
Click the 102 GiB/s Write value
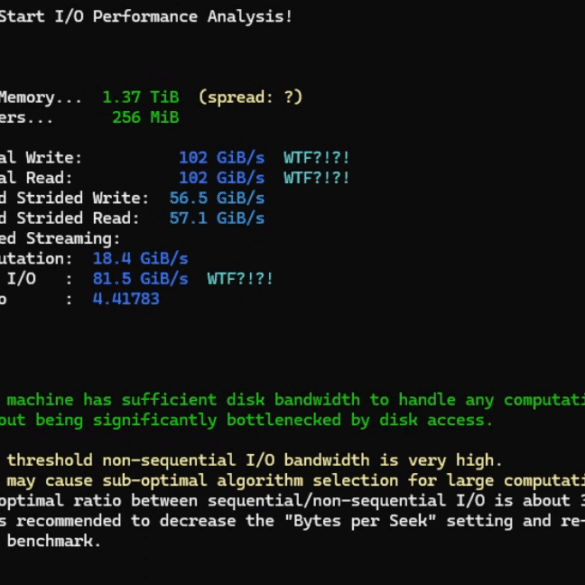[222, 158]
